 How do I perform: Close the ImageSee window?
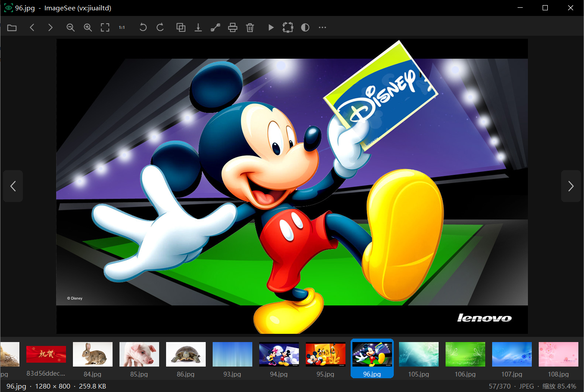571,8
